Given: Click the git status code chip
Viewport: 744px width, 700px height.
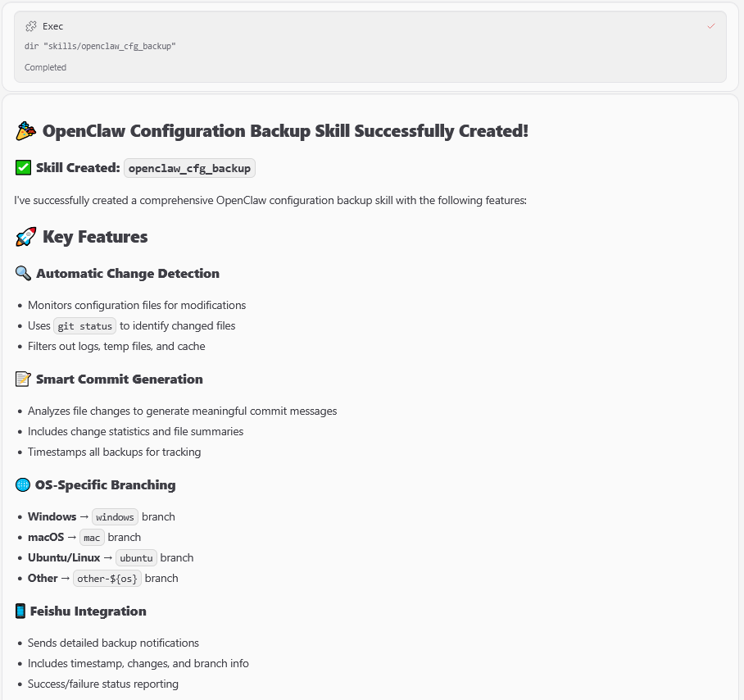Looking at the screenshot, I should coord(84,326).
